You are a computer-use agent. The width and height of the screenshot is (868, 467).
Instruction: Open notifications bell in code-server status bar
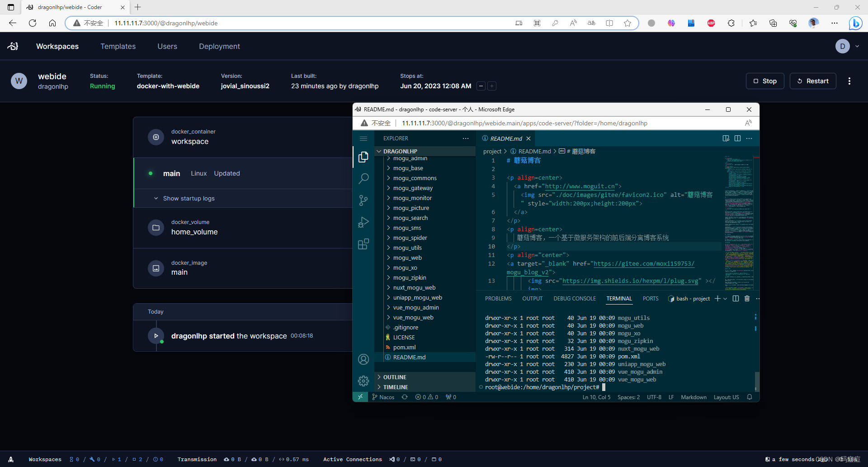click(750, 397)
